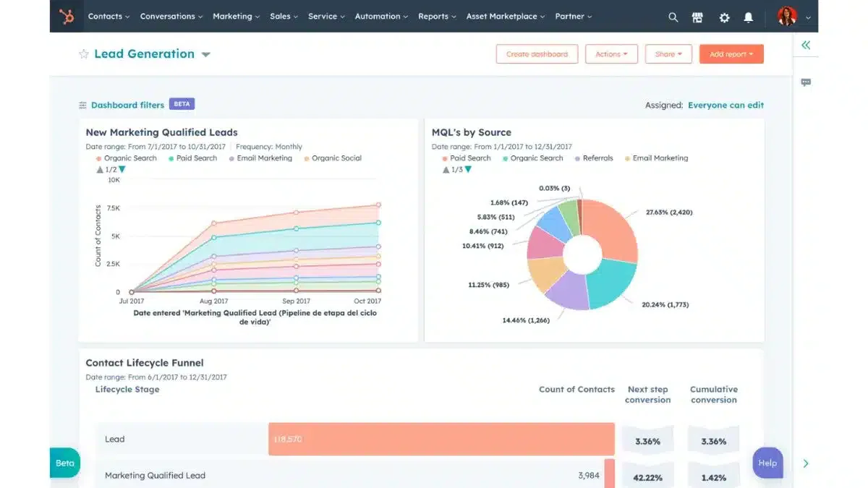Open the Actions dropdown
Screen dimensions: 868x488
pyautogui.click(x=611, y=54)
